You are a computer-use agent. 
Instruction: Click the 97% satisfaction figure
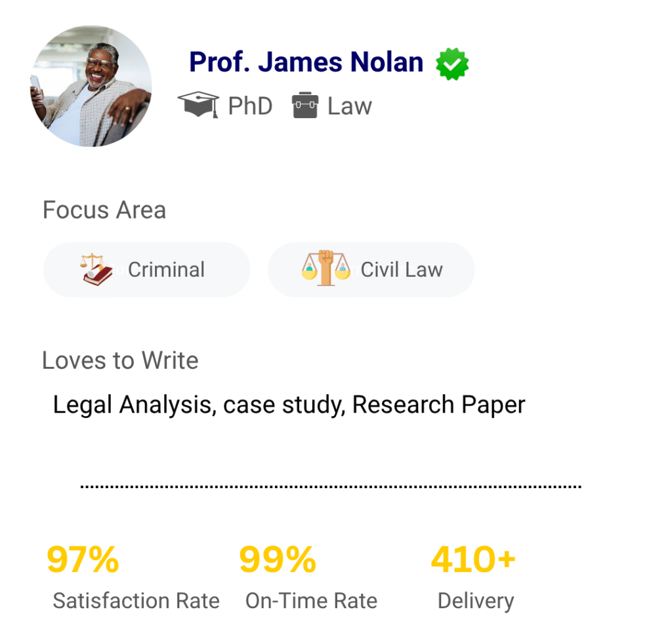pos(83,560)
